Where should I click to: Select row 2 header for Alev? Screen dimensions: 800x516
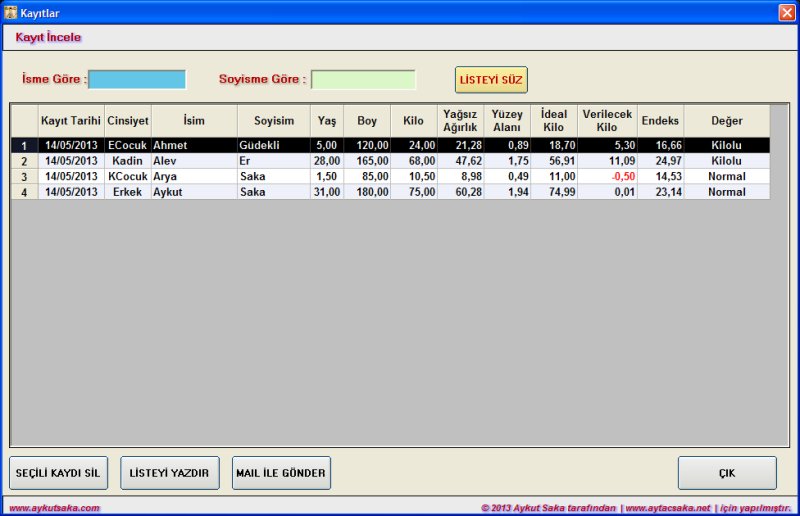pos(24,161)
